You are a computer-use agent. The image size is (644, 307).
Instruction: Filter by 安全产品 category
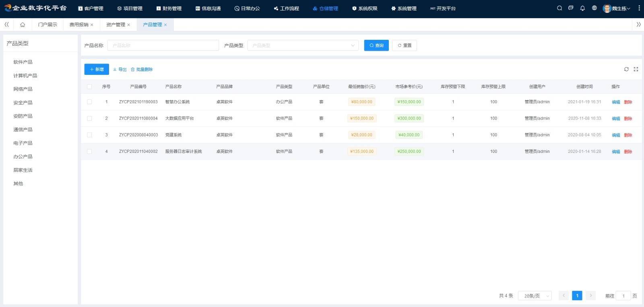(23, 103)
